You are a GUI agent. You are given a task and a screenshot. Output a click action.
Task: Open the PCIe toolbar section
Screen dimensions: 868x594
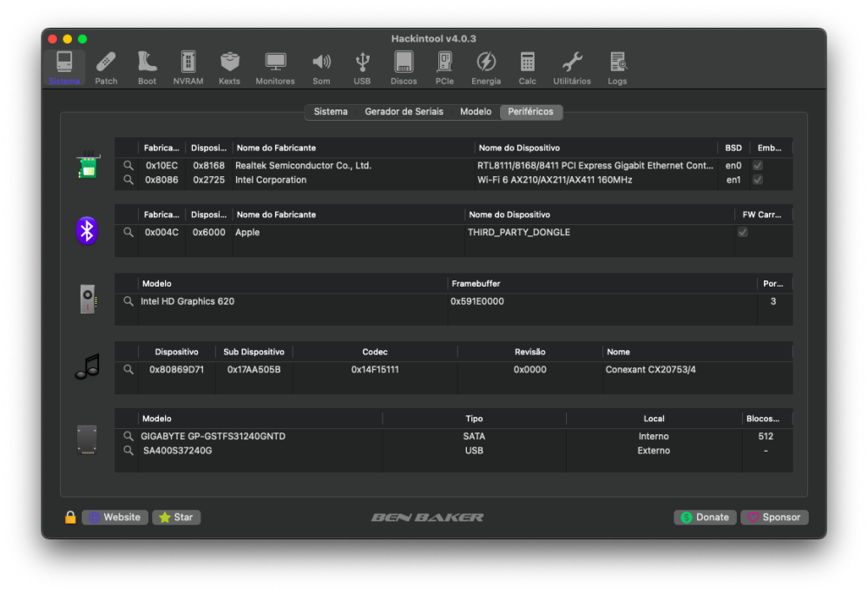click(x=444, y=68)
